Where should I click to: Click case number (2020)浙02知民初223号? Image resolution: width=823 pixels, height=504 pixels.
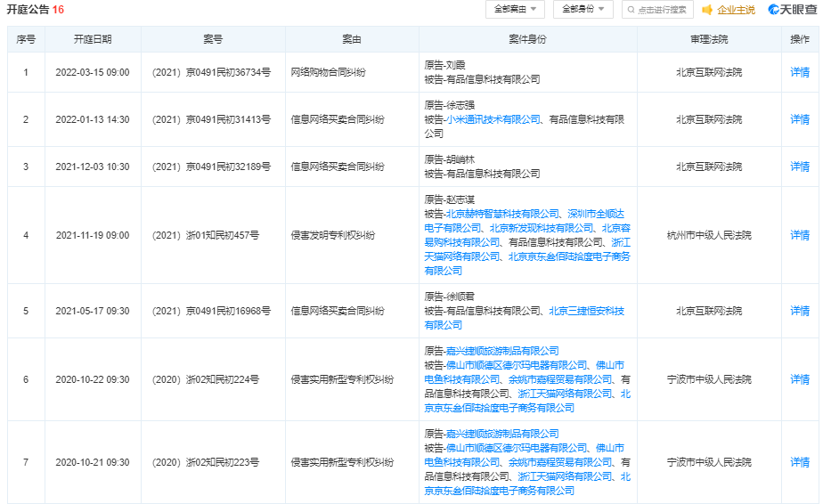[x=206, y=462]
